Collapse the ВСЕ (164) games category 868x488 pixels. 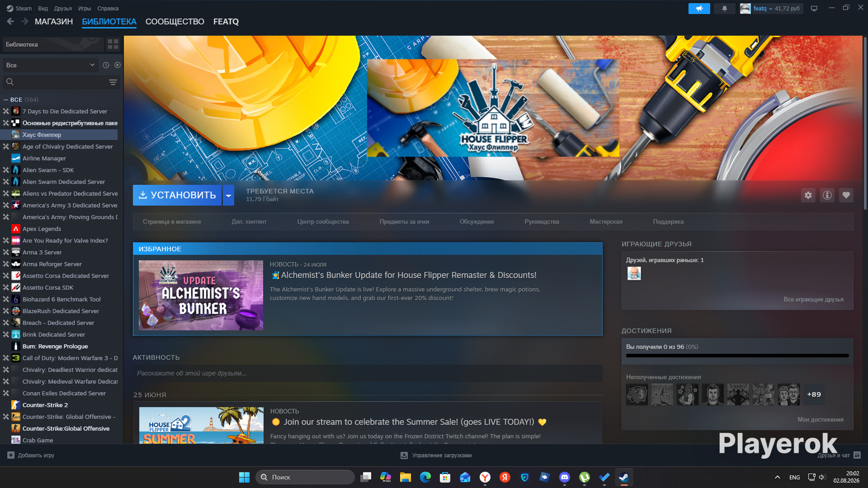(6, 100)
